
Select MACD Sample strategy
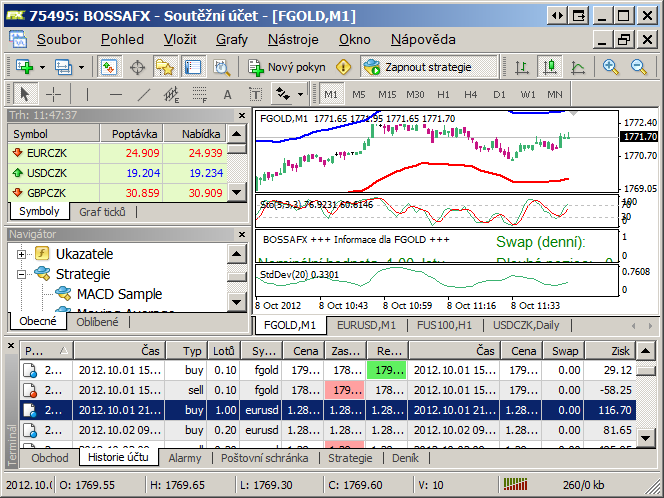tap(119, 294)
